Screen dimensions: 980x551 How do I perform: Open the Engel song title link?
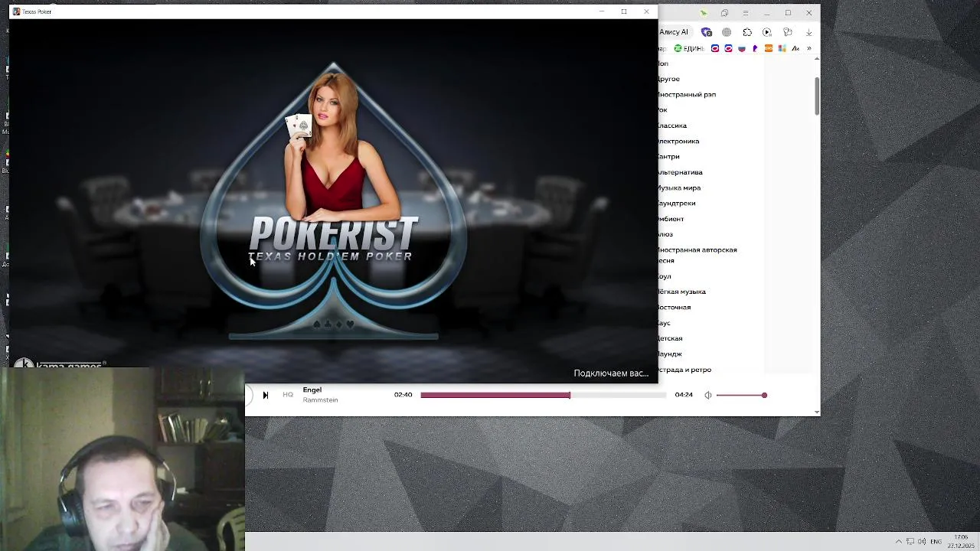pyautogui.click(x=312, y=390)
